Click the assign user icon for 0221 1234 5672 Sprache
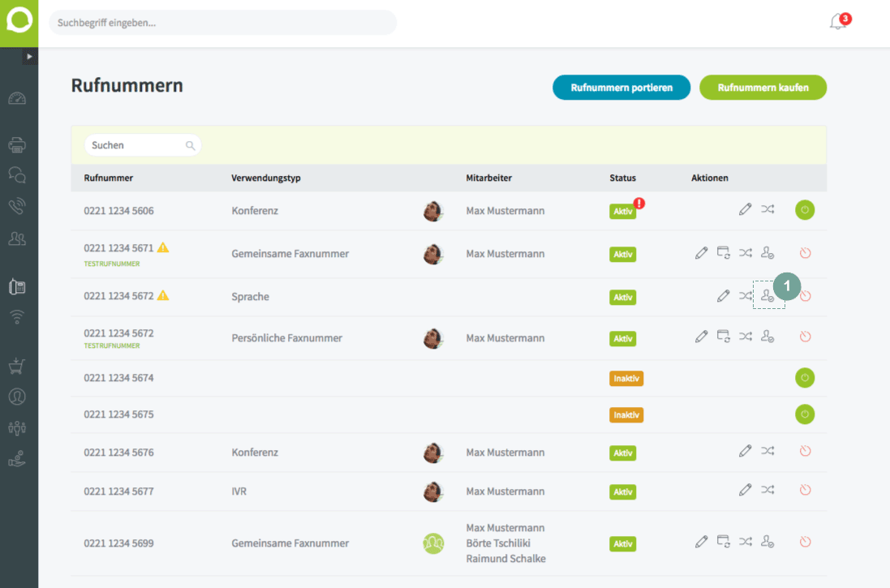 767,296
